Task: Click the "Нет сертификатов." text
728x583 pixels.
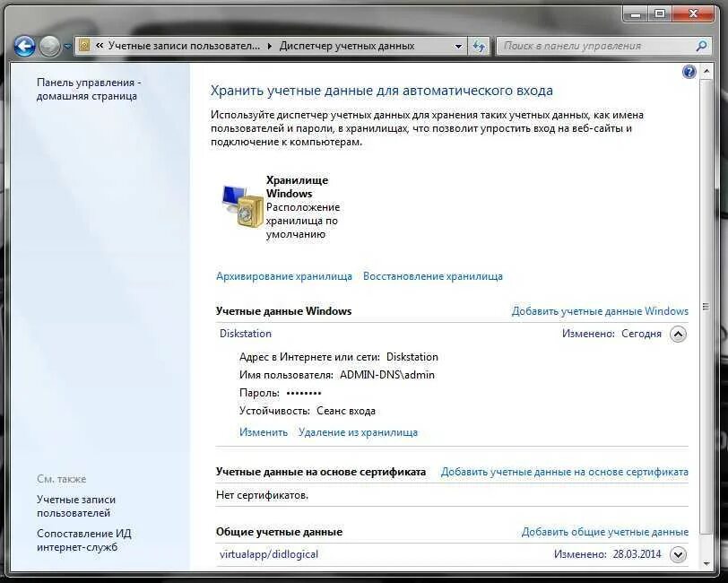Action: (262, 495)
